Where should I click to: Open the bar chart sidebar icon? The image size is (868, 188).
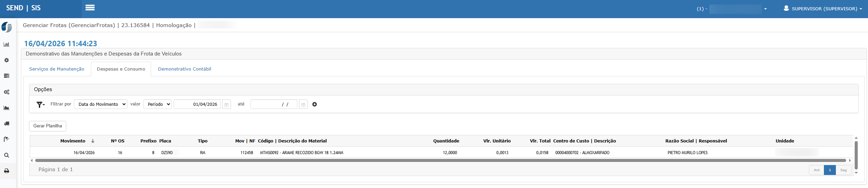coord(6,45)
